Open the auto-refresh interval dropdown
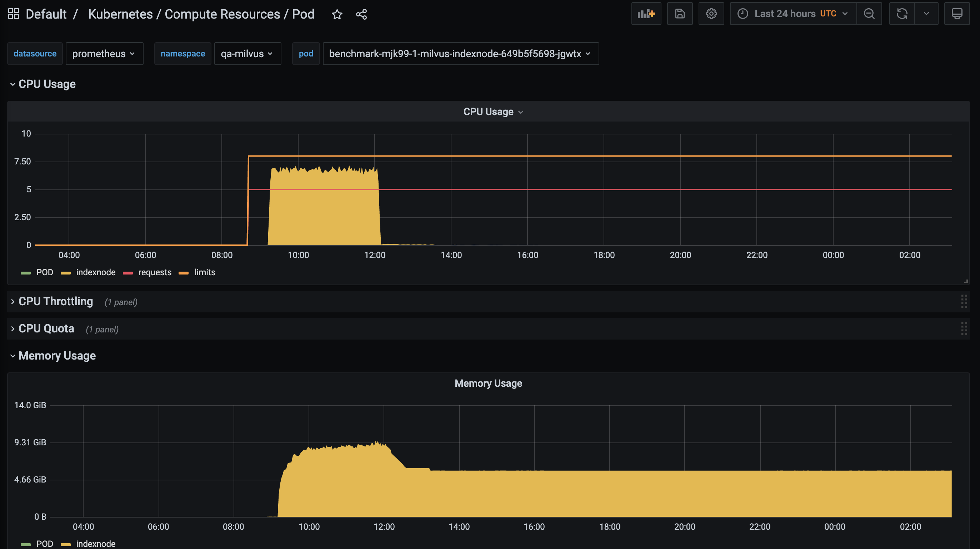This screenshot has height=549, width=980. pos(926,14)
